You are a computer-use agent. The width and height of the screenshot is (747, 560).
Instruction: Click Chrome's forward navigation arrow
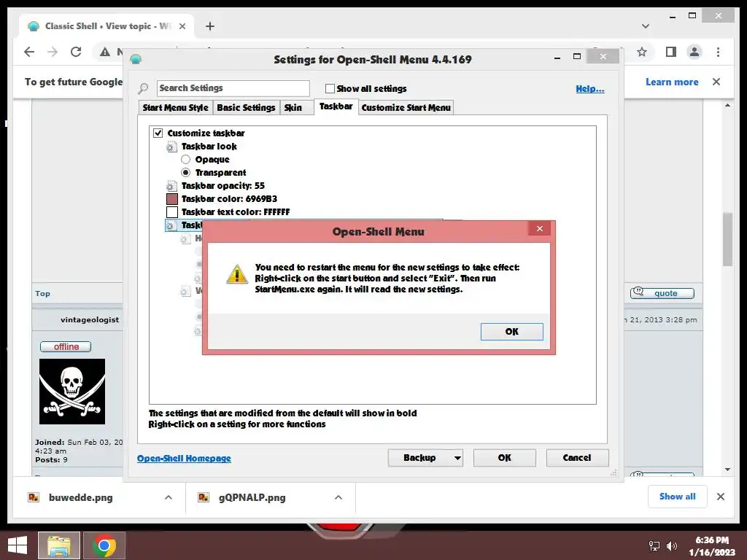[x=53, y=52]
